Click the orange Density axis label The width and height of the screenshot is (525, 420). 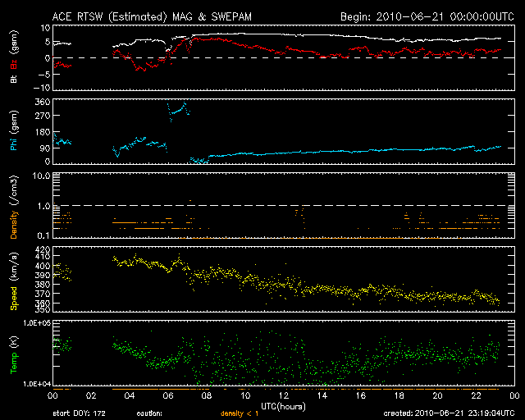(14, 207)
